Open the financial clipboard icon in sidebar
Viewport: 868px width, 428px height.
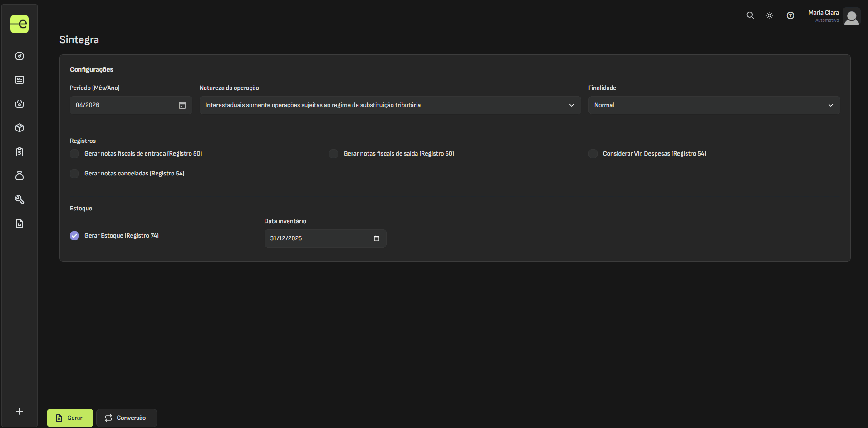click(x=20, y=152)
